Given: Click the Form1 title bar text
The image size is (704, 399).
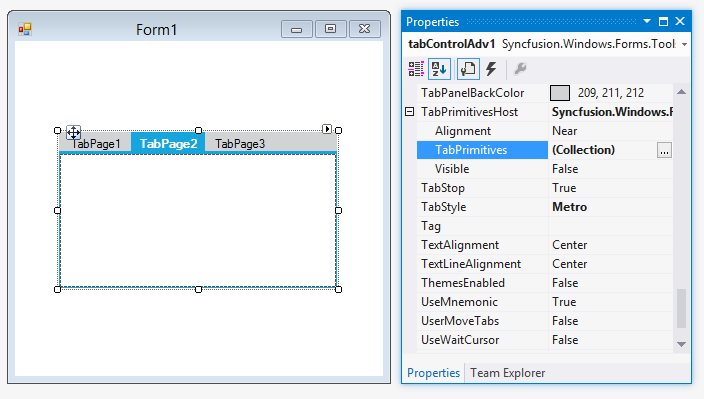Looking at the screenshot, I should (156, 30).
